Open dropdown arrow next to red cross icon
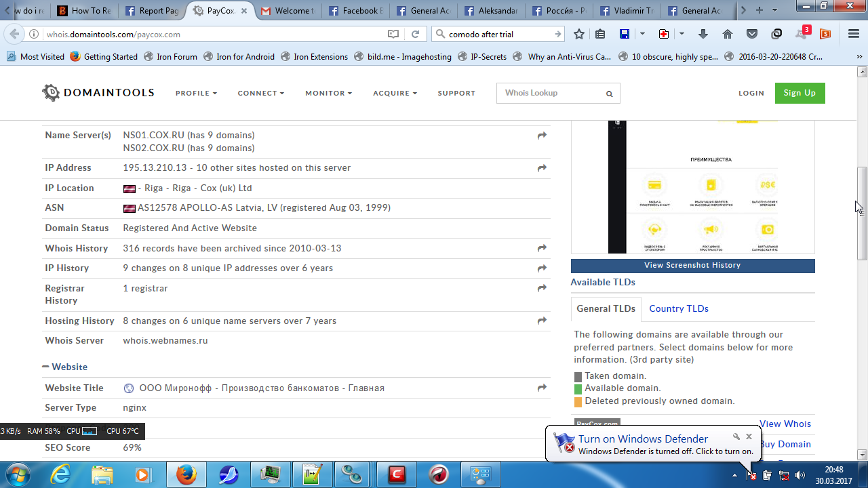Image resolution: width=868 pixels, height=488 pixels. pyautogui.click(x=682, y=34)
